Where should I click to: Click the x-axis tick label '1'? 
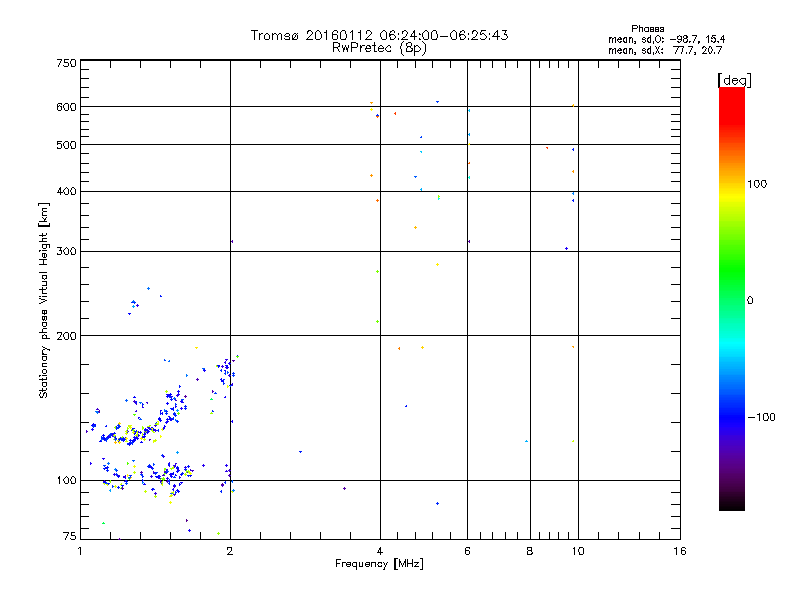tap(80, 551)
